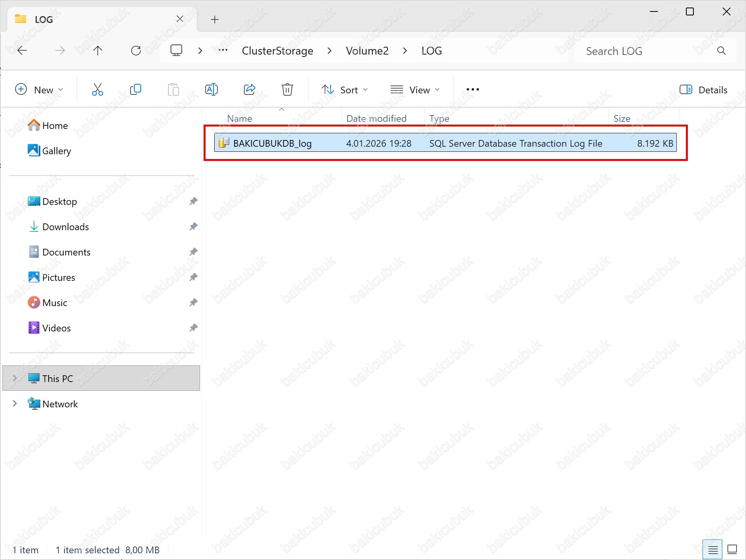746x560 pixels.
Task: Toggle the Details pane
Action: [x=704, y=90]
